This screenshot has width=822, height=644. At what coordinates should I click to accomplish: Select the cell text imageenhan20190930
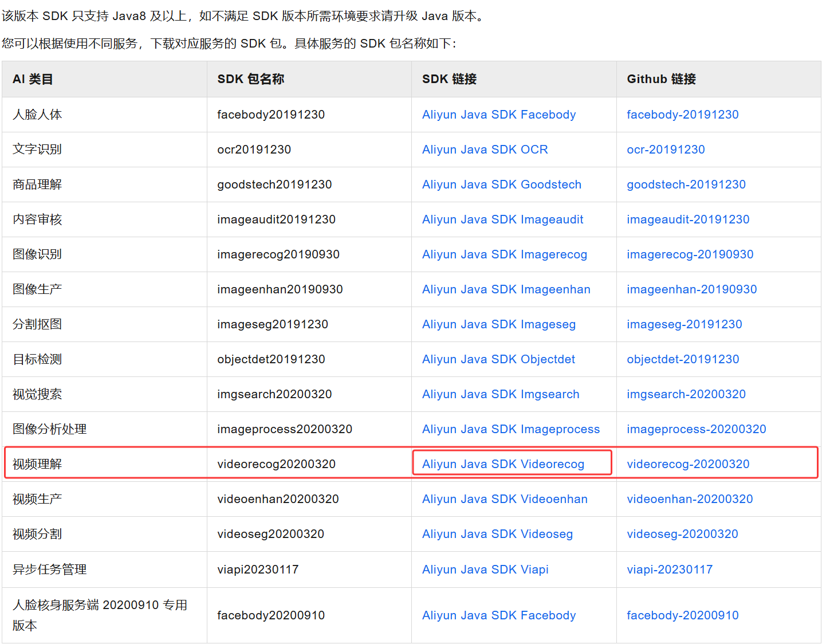tap(280, 289)
